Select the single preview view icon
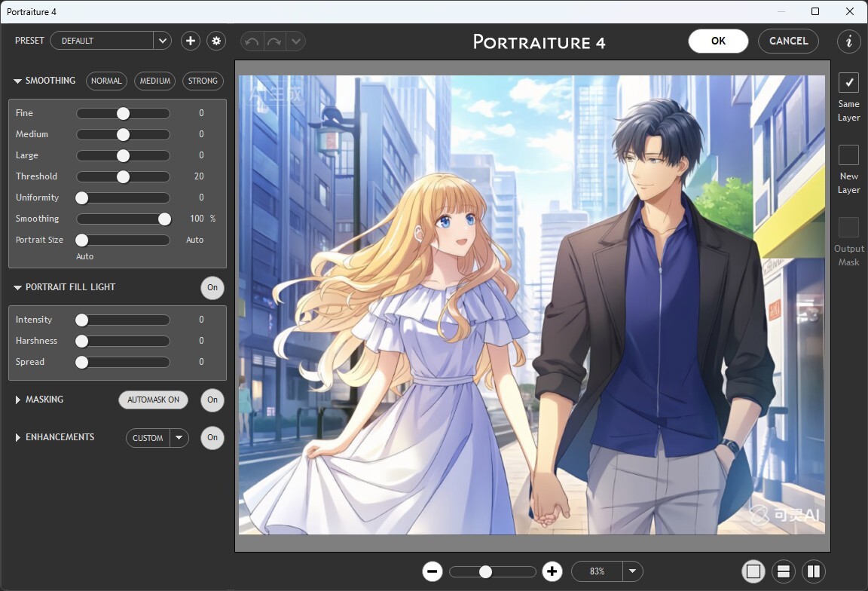 point(753,571)
